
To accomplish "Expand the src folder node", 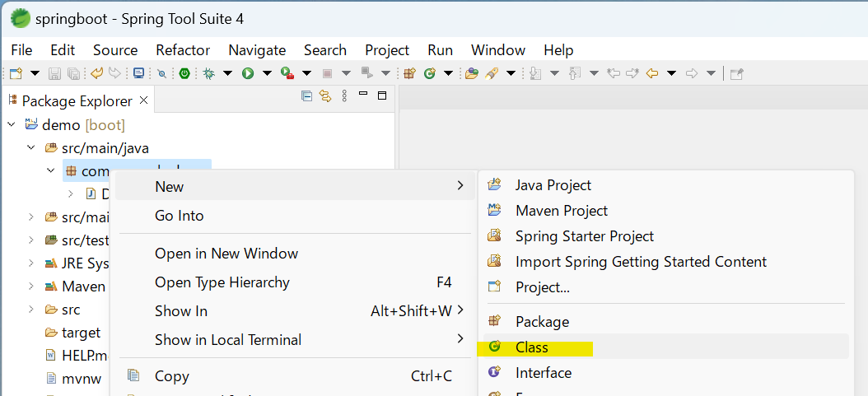I will coord(31,310).
